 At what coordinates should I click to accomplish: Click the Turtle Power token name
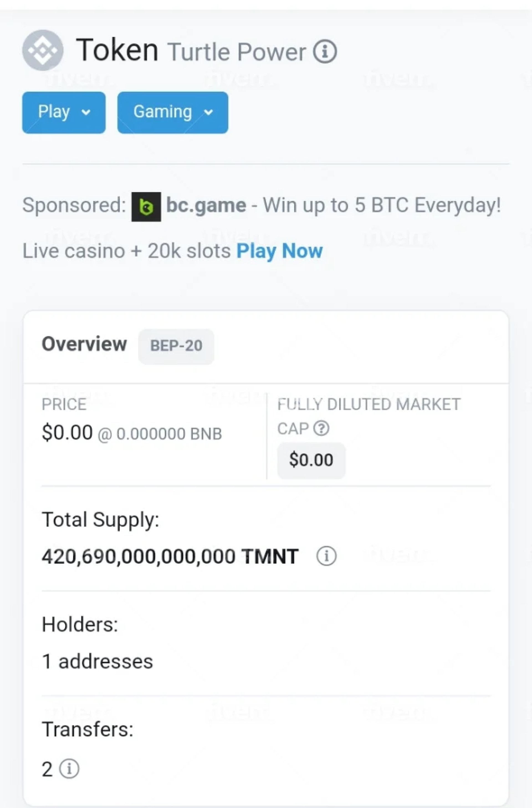coord(237,52)
